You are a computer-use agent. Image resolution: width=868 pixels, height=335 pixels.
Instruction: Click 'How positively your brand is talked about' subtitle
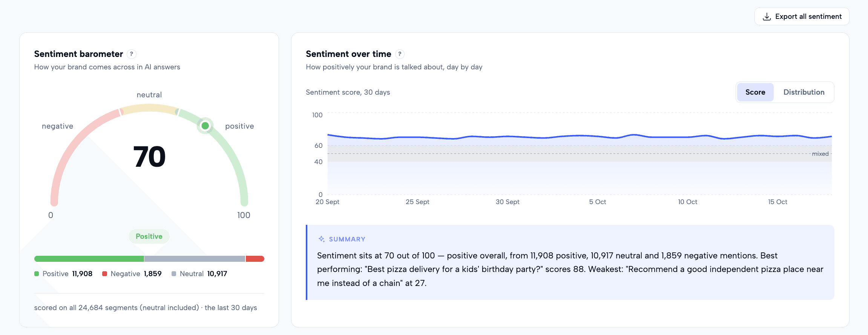click(x=394, y=67)
